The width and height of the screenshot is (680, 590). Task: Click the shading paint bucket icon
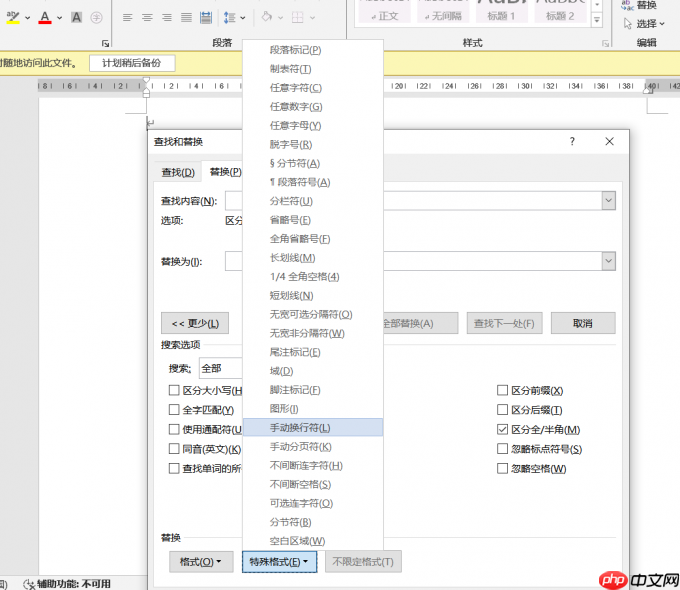click(x=267, y=17)
